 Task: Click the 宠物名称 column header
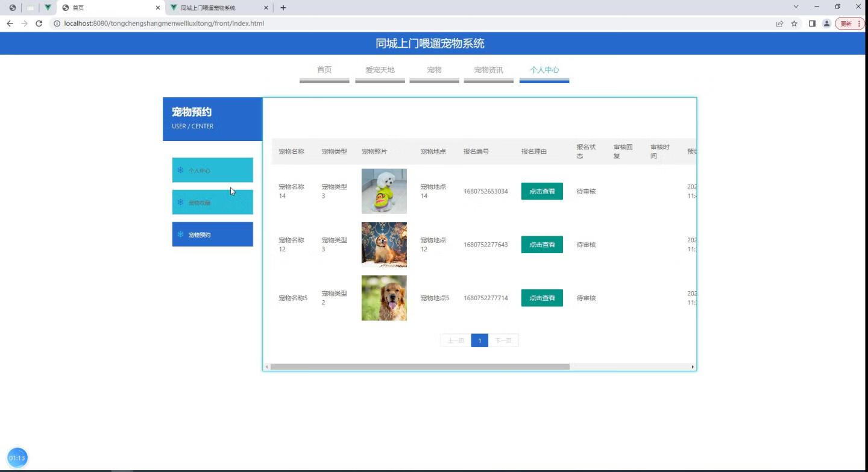[x=291, y=151]
